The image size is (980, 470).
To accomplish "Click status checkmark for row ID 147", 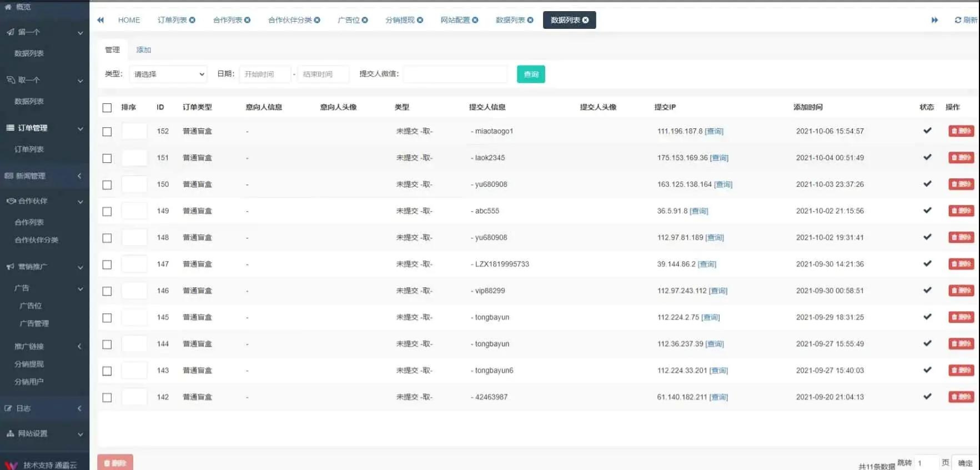I will 927,264.
